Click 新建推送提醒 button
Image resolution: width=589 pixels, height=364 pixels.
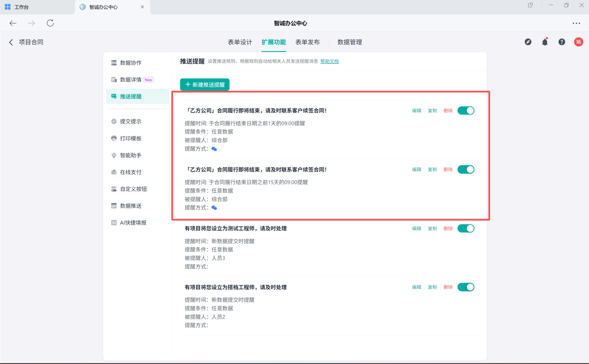point(205,85)
